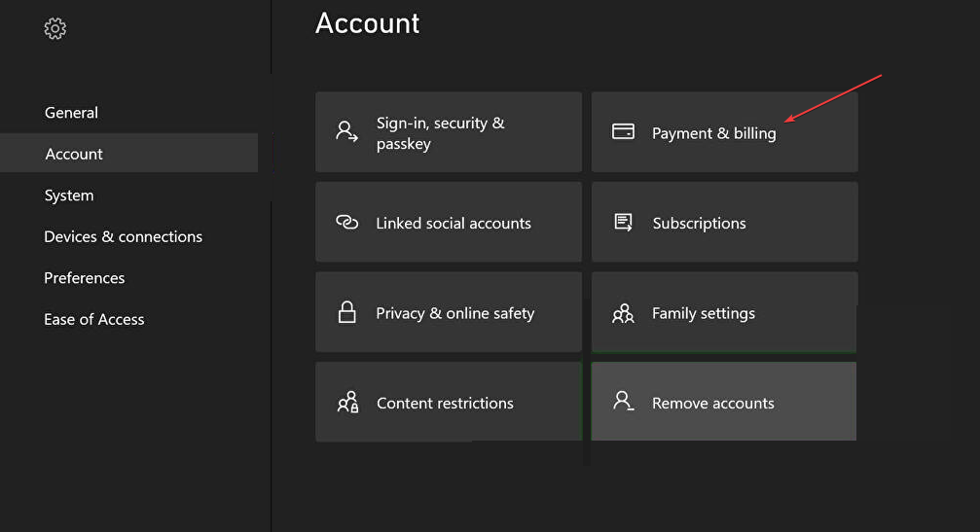Choose the Remove accounts tile
This screenshot has width=980, height=532.
pyautogui.click(x=724, y=402)
